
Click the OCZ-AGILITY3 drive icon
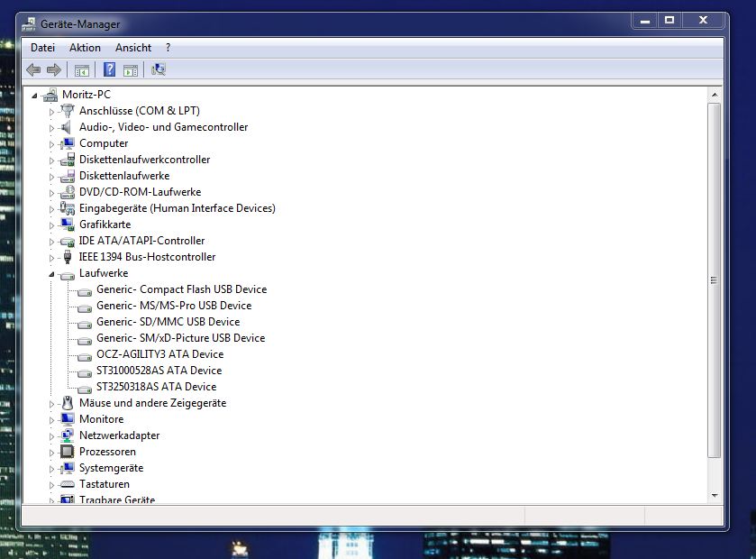pyautogui.click(x=85, y=357)
